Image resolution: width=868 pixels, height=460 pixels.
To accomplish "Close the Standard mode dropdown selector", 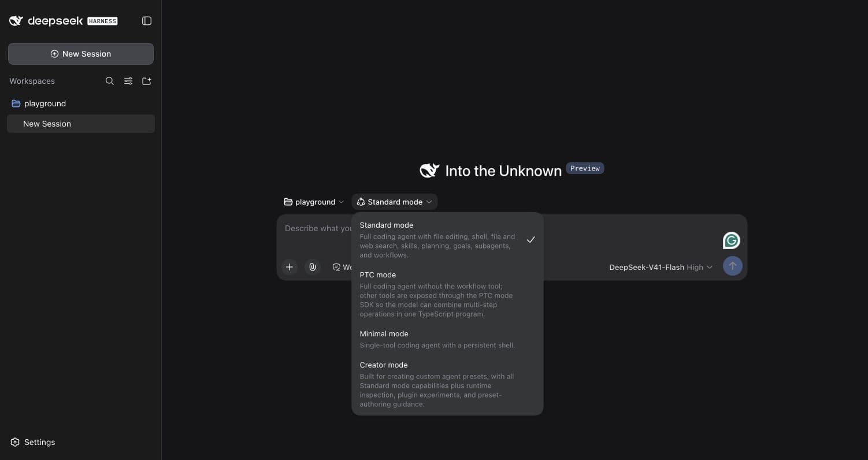I will coord(395,202).
